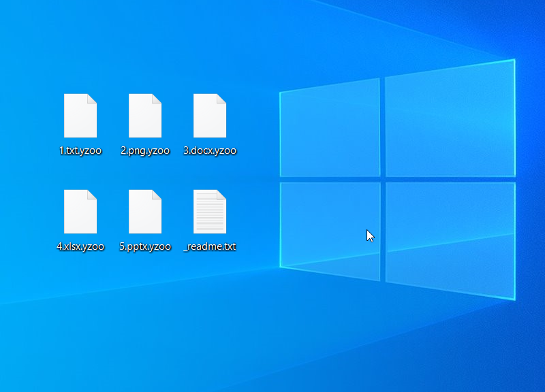
Task: Select the 2.png.yzoo file icon
Action: click(x=145, y=116)
